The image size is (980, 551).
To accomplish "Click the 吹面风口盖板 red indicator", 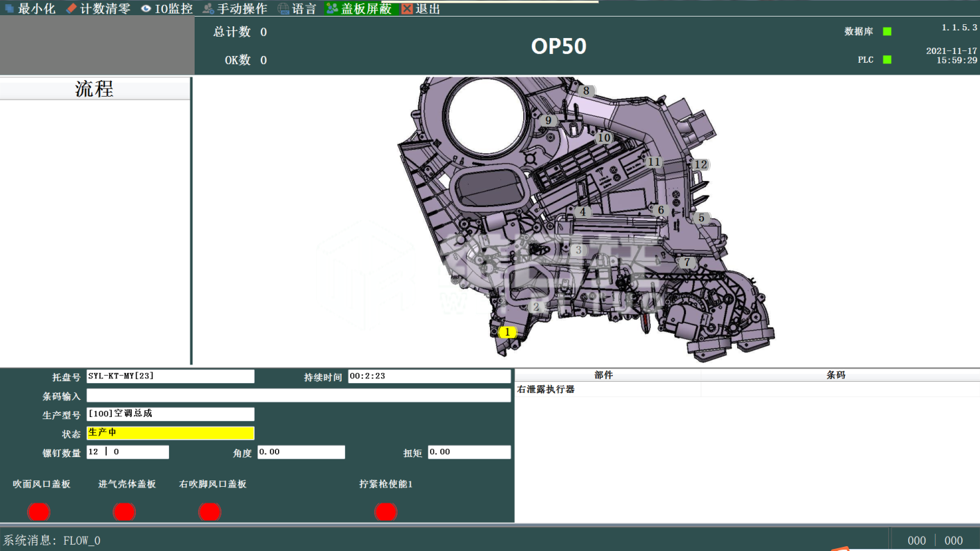I will [x=39, y=512].
